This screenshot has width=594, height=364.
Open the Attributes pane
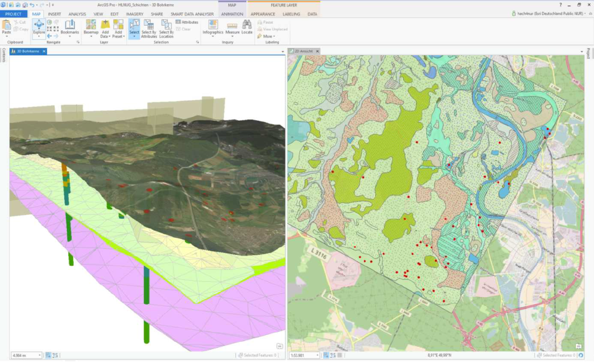tap(187, 22)
